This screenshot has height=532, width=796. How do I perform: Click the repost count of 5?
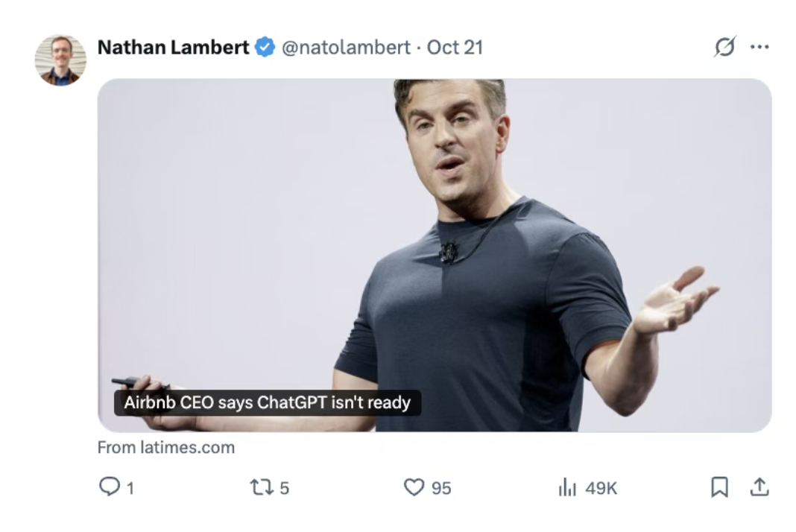click(284, 489)
